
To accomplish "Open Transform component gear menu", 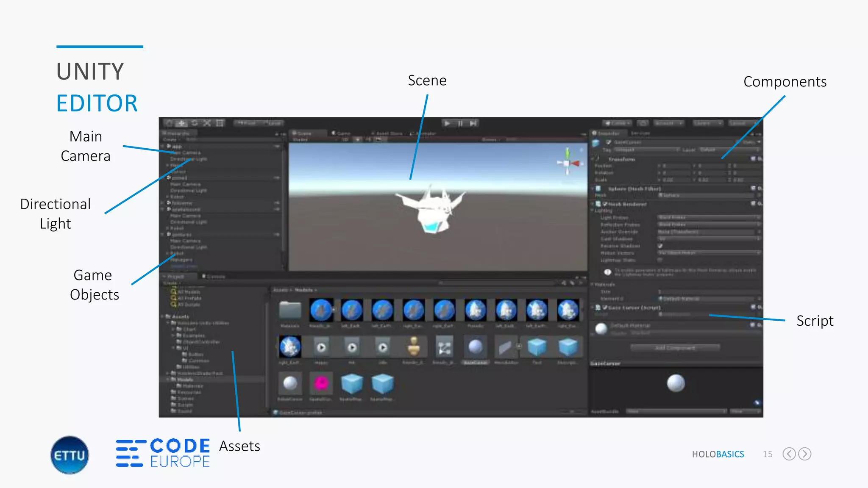I will (760, 159).
